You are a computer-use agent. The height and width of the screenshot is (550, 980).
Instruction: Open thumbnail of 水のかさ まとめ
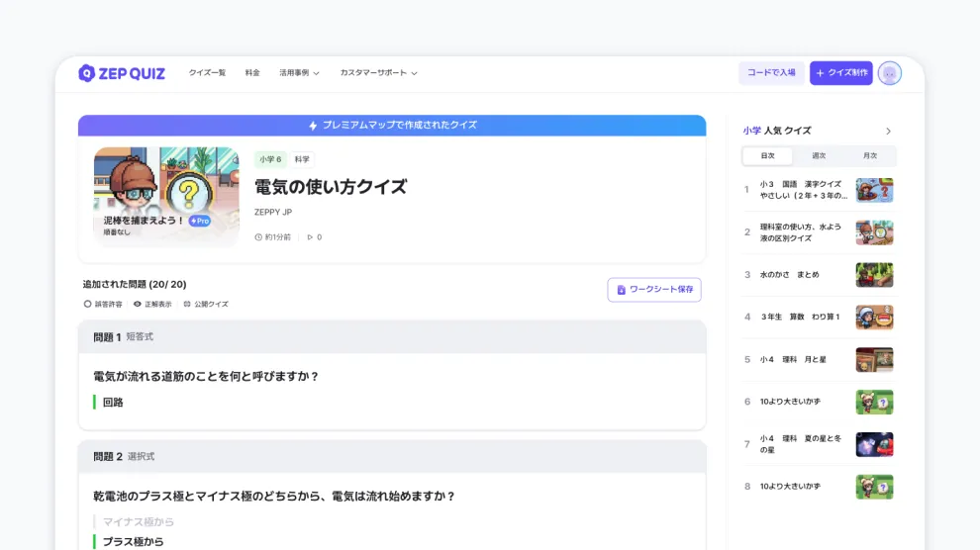(x=874, y=275)
